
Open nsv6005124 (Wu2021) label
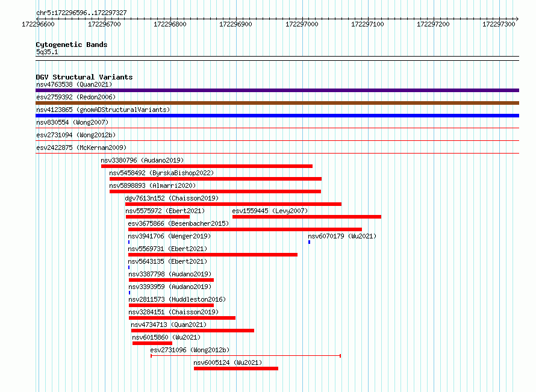tap(228, 362)
